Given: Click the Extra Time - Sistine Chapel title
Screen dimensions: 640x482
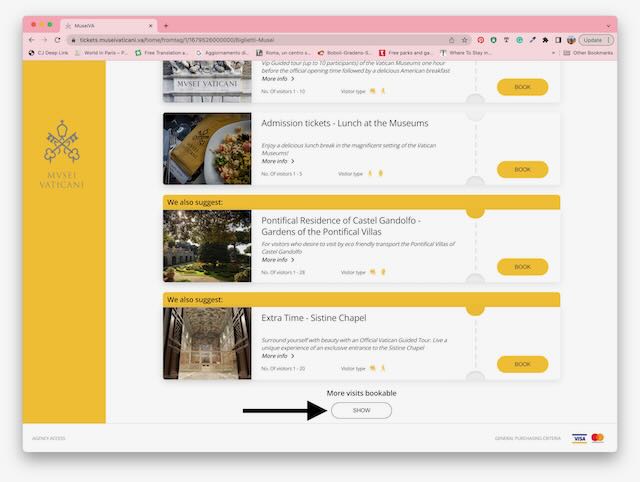Looking at the screenshot, I should pos(314,318).
